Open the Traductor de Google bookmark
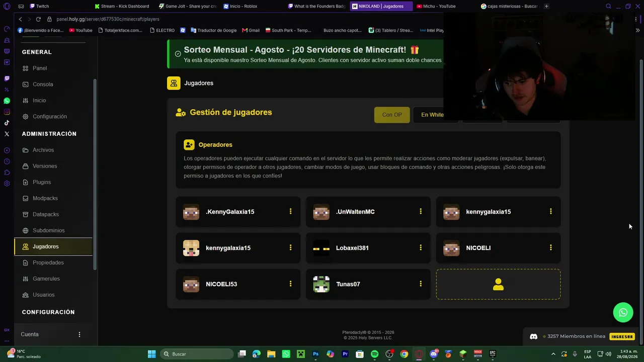Viewport: 644px width, 362px height. (x=213, y=30)
